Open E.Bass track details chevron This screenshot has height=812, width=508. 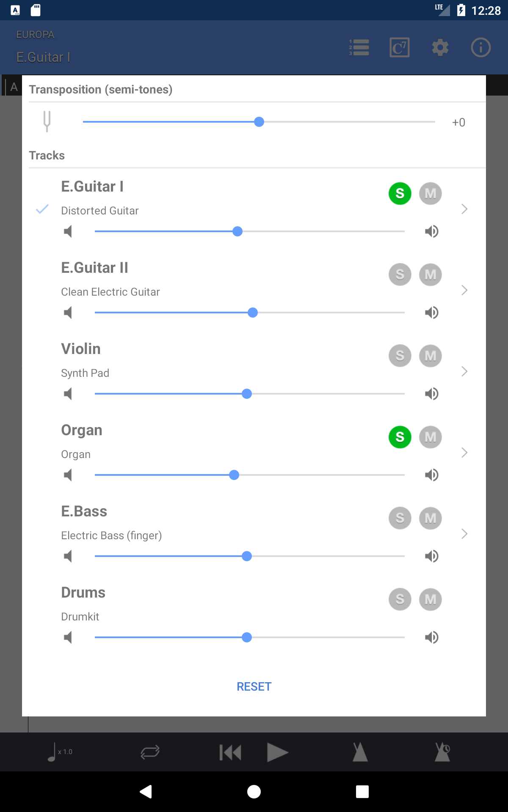[464, 534]
